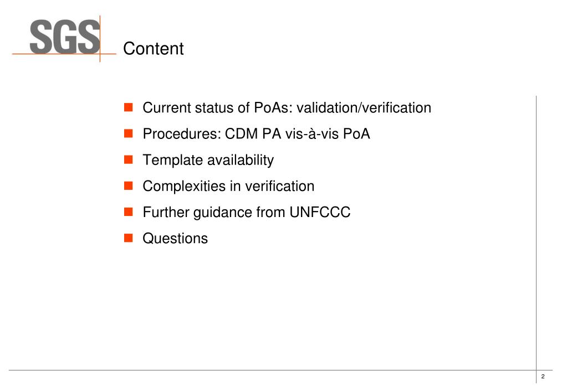Click the orange bullet beside Template availability
The image size is (567, 392).
pyautogui.click(x=129, y=159)
